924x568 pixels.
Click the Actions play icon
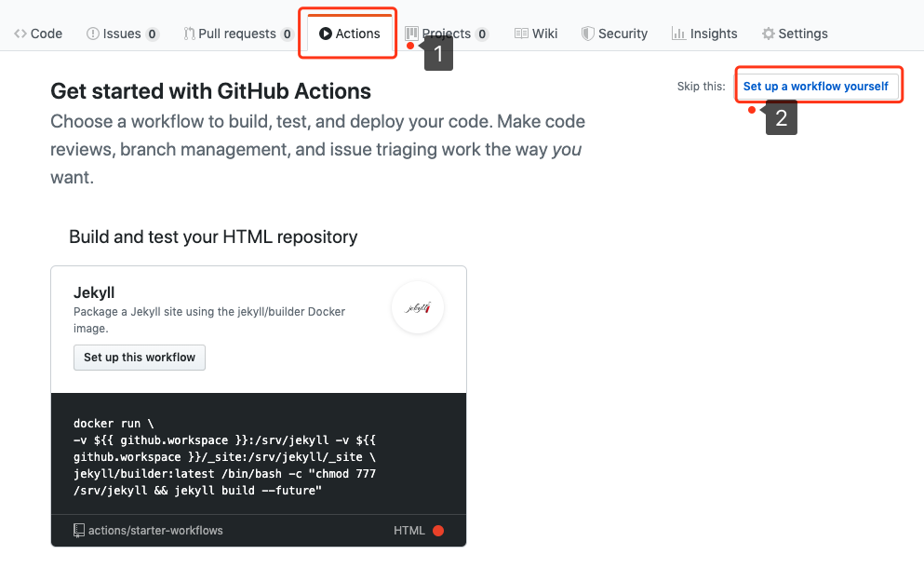coord(326,34)
